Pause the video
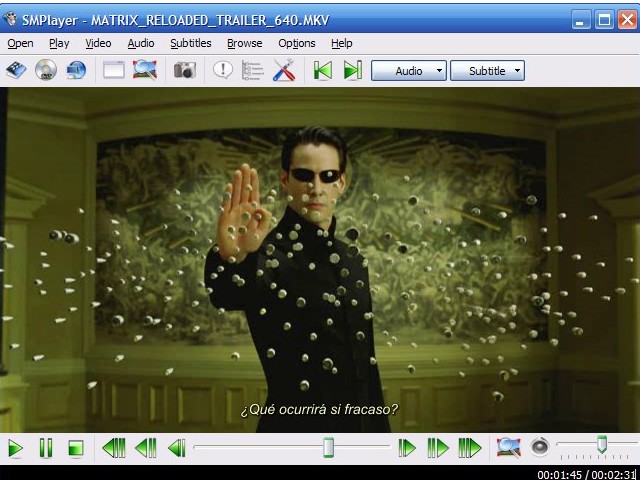640x480 pixels. point(46,448)
